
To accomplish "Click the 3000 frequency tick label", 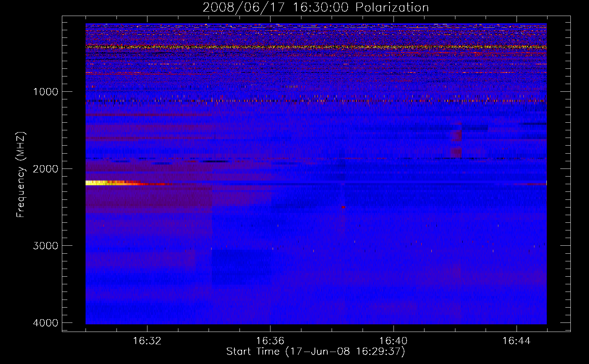I will click(46, 246).
